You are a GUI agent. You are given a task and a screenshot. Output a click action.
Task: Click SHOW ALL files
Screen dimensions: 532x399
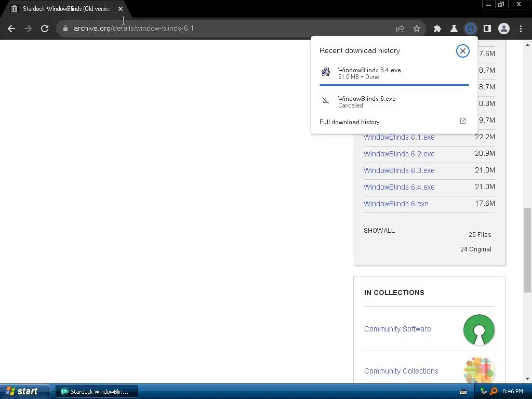(379, 230)
